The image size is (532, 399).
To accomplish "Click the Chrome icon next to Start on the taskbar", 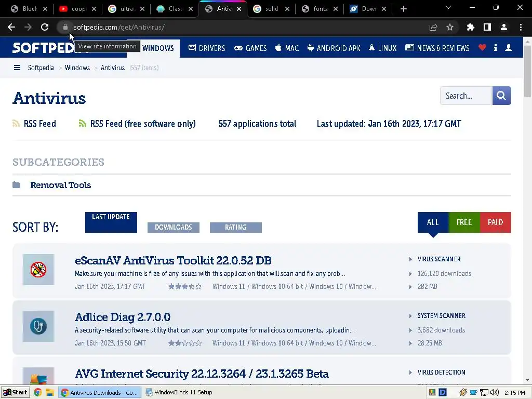I will click(x=37, y=393).
